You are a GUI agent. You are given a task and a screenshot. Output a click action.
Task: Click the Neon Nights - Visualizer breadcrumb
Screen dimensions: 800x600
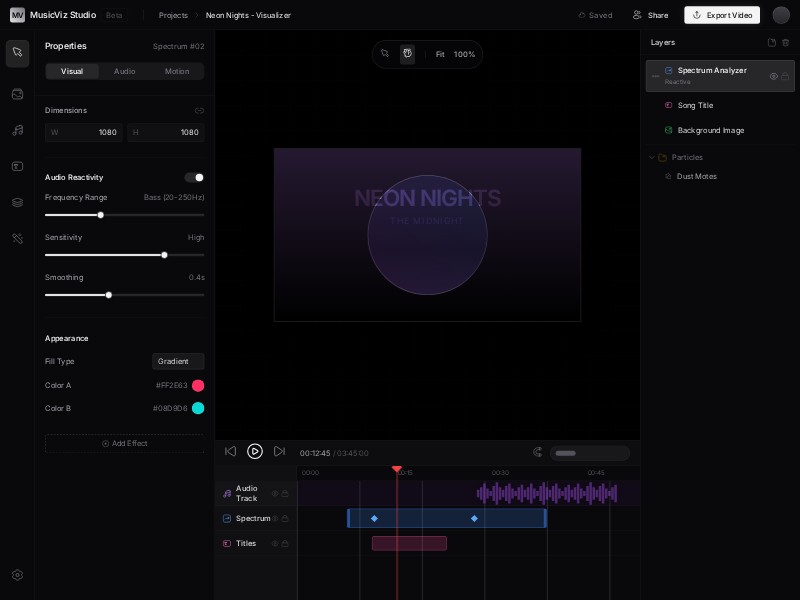(248, 15)
